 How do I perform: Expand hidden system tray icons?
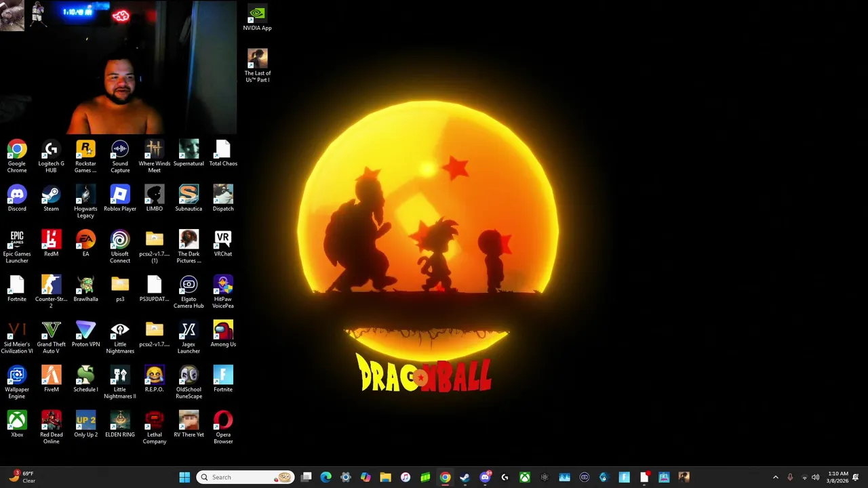point(776,477)
